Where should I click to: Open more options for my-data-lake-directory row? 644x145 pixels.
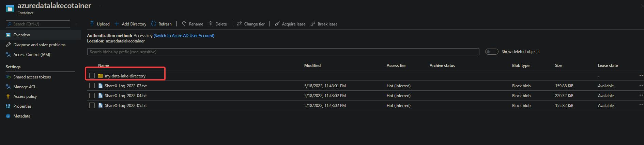click(641, 75)
